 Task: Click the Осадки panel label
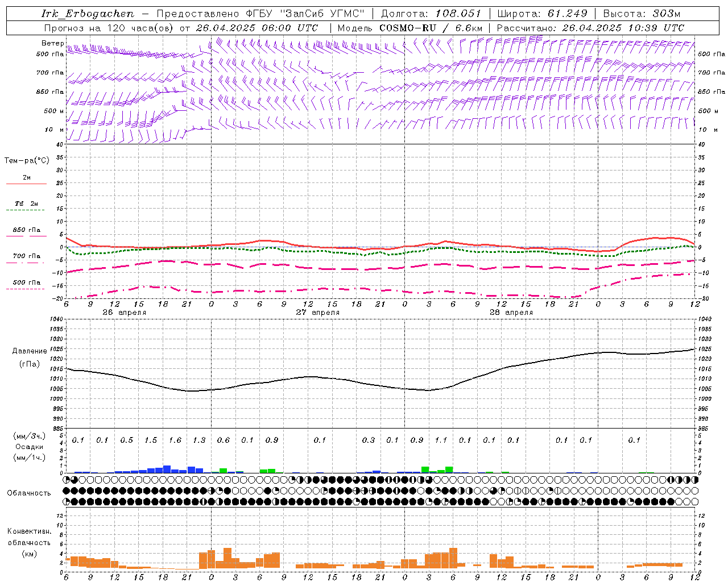[29, 447]
